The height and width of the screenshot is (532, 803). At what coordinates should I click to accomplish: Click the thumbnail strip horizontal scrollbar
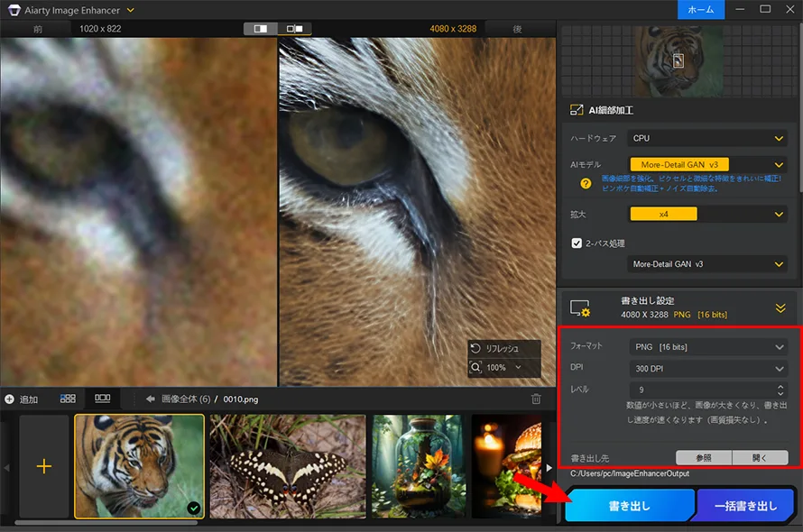[x=106, y=523]
